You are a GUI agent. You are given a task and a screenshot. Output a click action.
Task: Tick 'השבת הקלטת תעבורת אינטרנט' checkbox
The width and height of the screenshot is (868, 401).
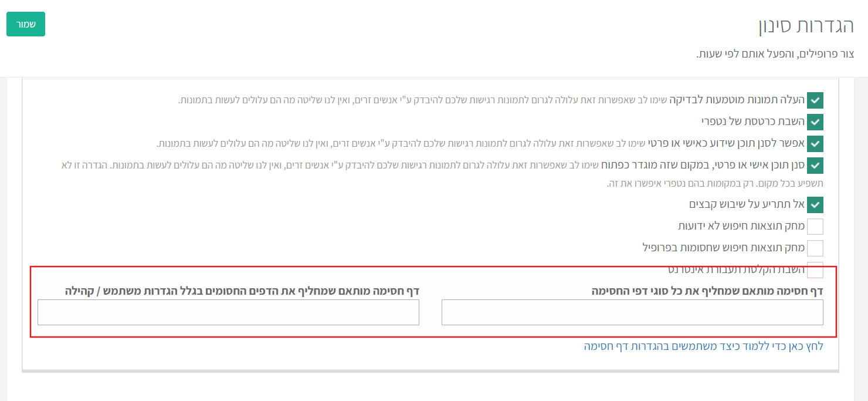point(815,269)
